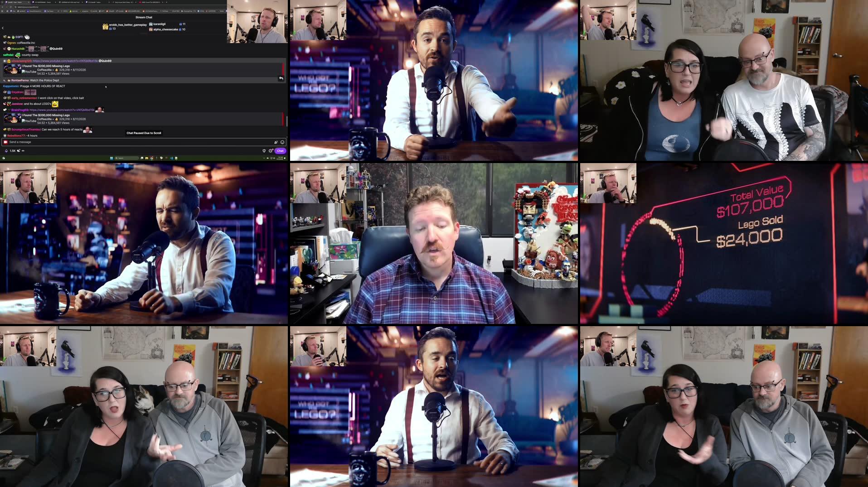The image size is (868, 487).
Task: Open YouTube link posted by BrainFrog69
Action: pyautogui.click(x=62, y=110)
